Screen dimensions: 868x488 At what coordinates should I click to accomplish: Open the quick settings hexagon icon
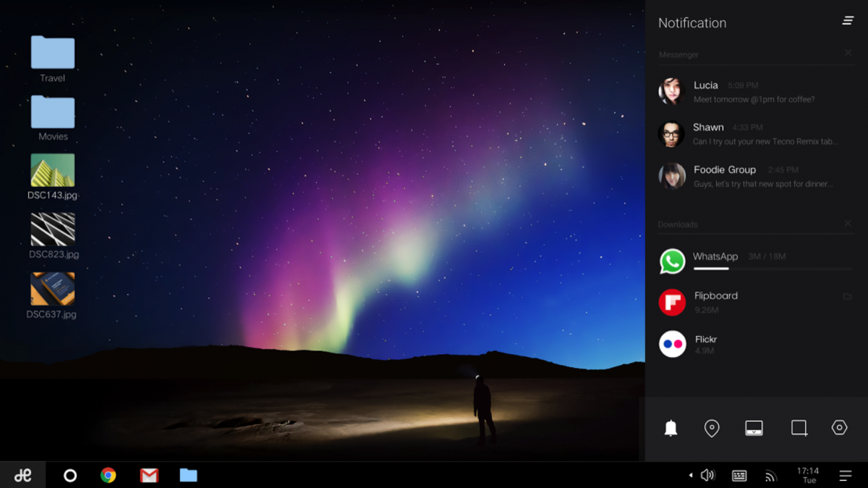coord(839,428)
